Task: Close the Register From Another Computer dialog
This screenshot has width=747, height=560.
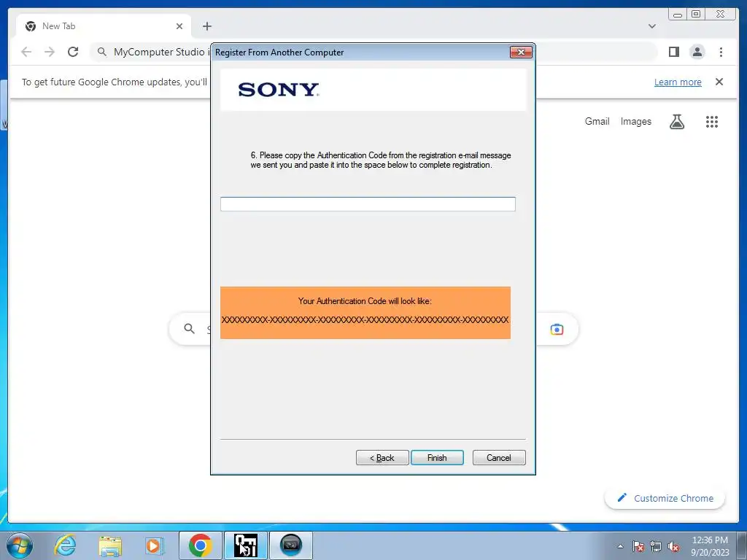Action: click(521, 52)
